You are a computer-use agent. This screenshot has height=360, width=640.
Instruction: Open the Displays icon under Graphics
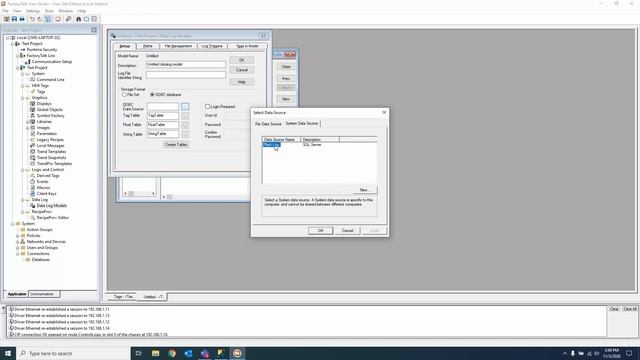pyautogui.click(x=33, y=104)
